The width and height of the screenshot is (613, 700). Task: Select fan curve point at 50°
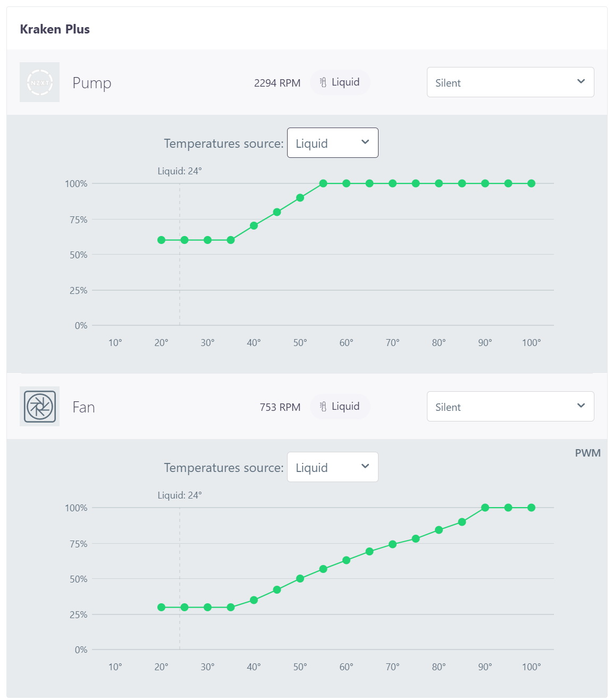click(300, 578)
